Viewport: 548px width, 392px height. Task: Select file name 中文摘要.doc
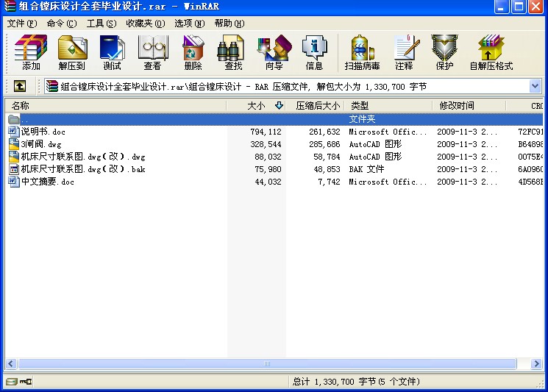pos(48,182)
